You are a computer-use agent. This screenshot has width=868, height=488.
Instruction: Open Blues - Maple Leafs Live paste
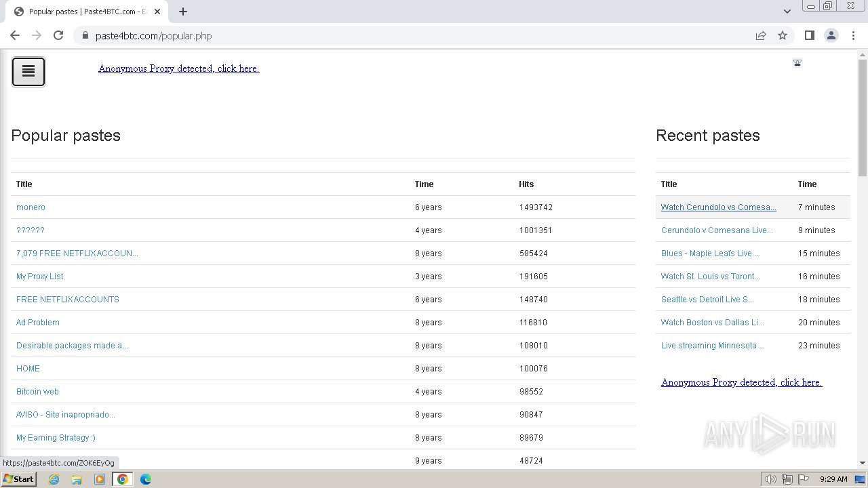[x=710, y=253]
